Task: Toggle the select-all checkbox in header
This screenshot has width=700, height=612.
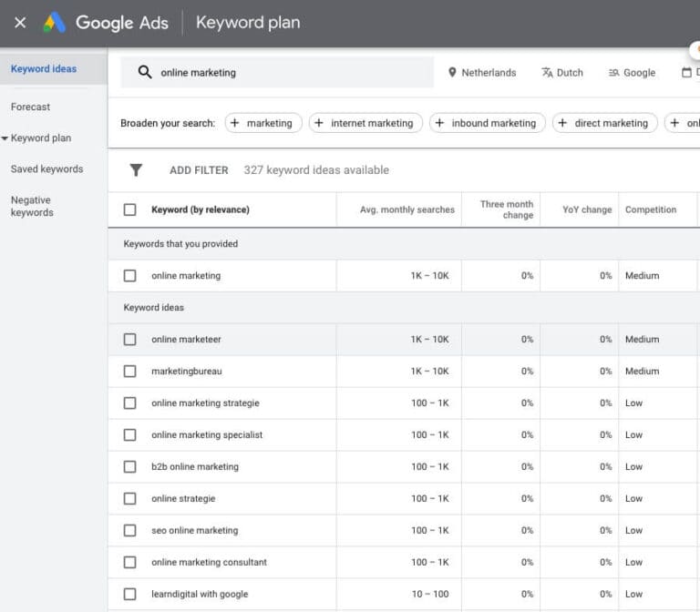Action: pos(129,209)
